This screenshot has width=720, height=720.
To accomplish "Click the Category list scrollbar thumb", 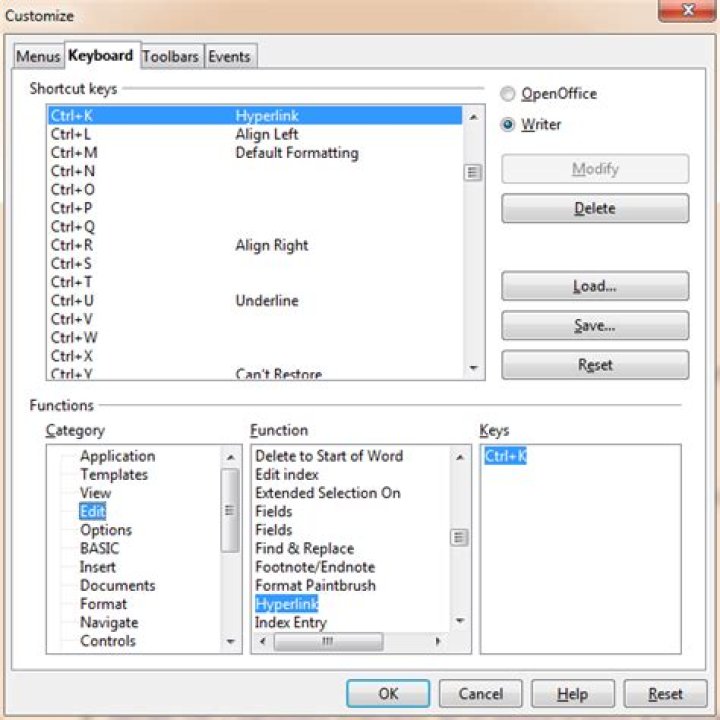I will [230, 510].
